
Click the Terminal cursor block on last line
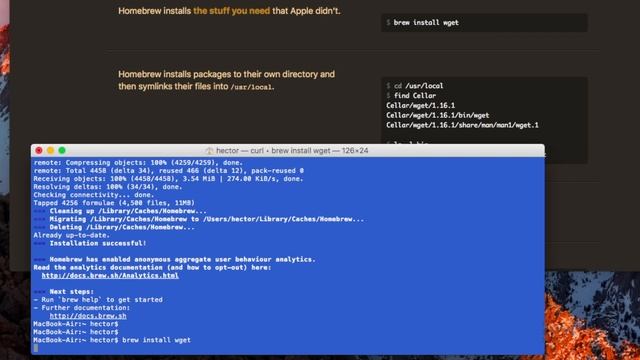pyautogui.click(x=36, y=348)
